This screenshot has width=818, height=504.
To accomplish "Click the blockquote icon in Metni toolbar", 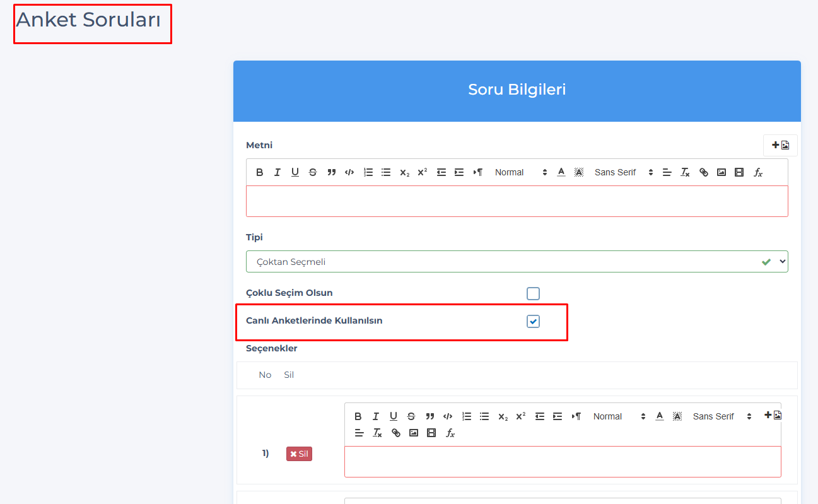I will click(x=331, y=172).
